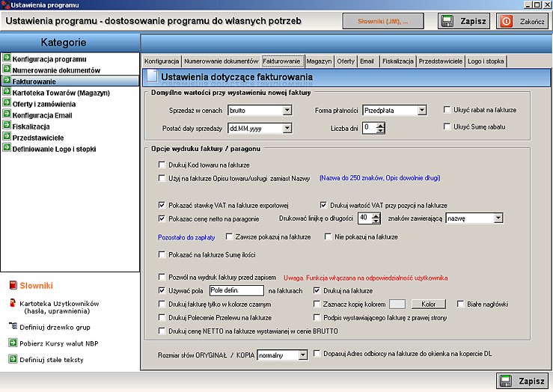
Task: Click the green arrow icon beside Numerowanie dokumentów
Action: coord(7,69)
